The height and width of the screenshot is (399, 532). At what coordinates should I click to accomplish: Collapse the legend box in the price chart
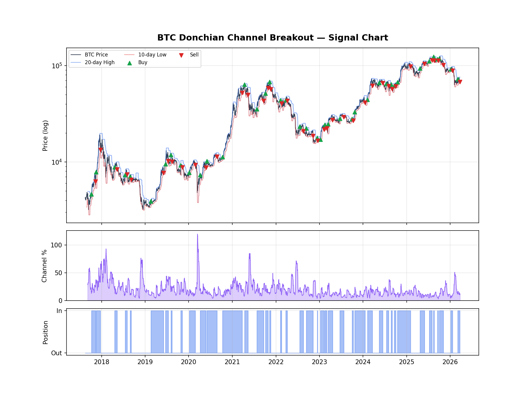click(134, 59)
